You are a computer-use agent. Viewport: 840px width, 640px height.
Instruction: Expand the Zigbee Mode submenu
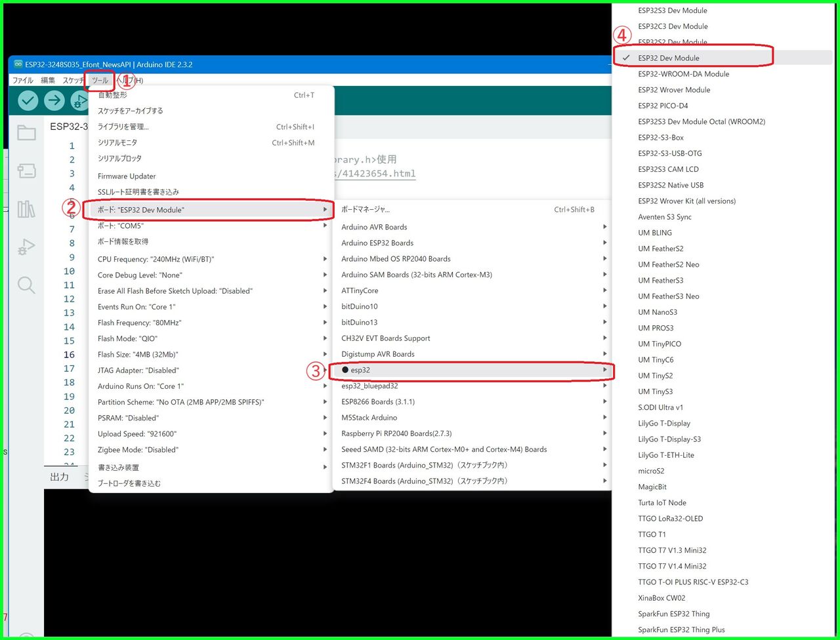click(211, 449)
